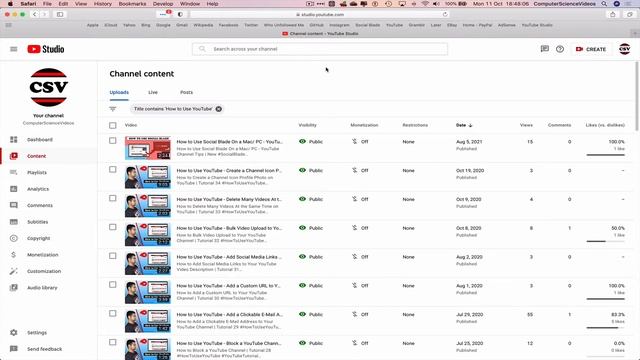Open the Copyright section in the sidebar
This screenshot has width=640, height=360.
tap(38, 238)
